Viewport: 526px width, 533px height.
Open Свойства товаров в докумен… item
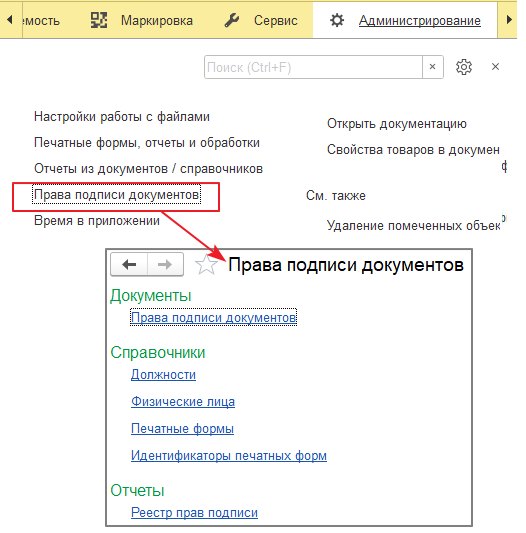point(413,150)
